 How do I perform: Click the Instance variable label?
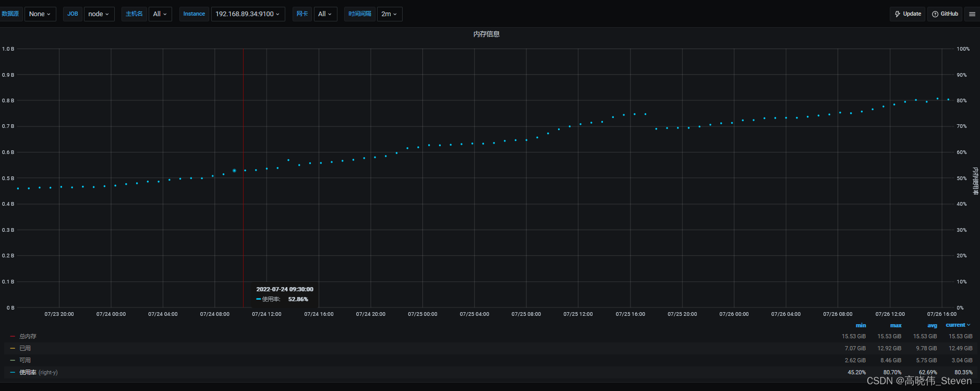tap(194, 14)
